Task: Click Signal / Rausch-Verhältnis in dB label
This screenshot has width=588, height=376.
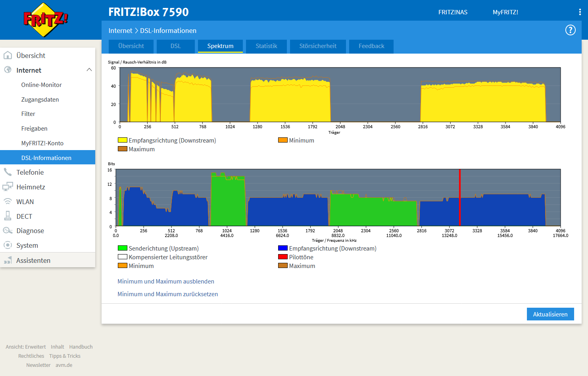Action: 137,62
